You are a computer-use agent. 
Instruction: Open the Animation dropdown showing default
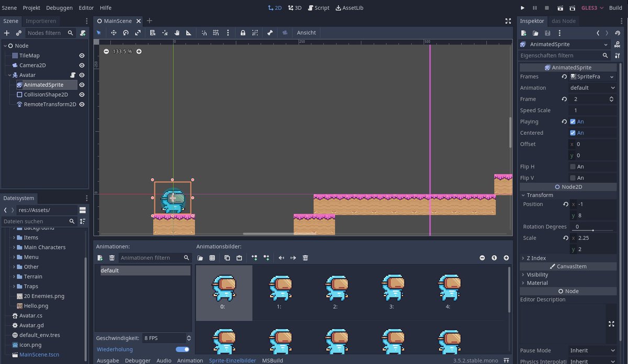point(592,87)
